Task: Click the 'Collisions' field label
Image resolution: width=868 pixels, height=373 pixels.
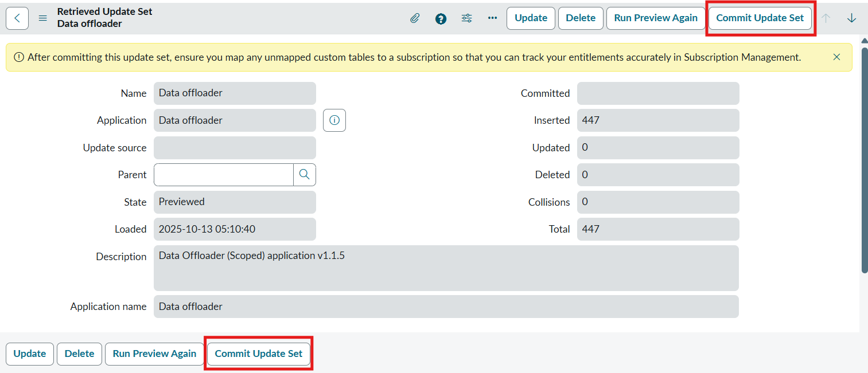Action: click(549, 202)
